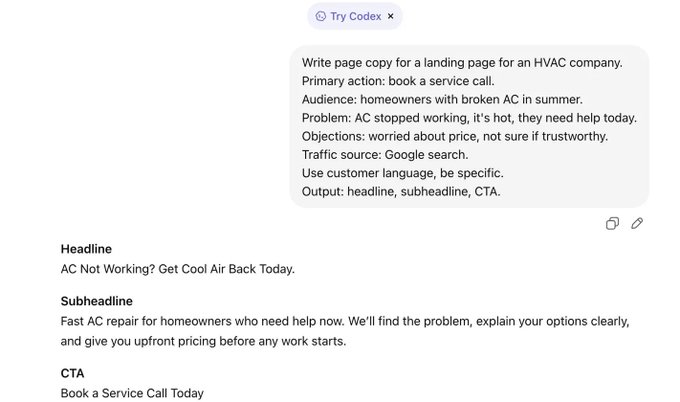Viewport: 680px width, 402px height.
Task: Click prompt line 'Problem: AC stopped working'
Action: (x=469, y=118)
